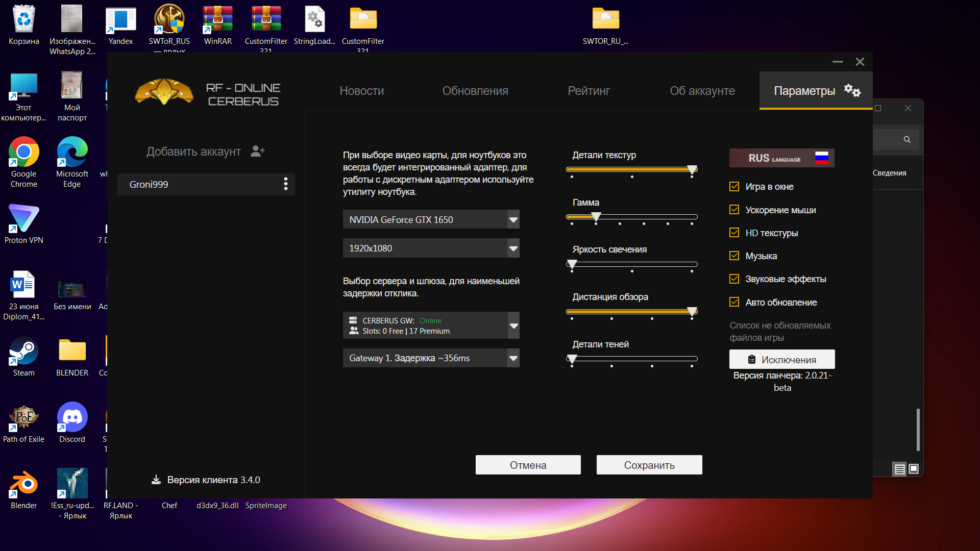Expand the NVIDIA GeForce GTX 1650 dropdown
The width and height of the screenshot is (980, 551).
point(431,219)
